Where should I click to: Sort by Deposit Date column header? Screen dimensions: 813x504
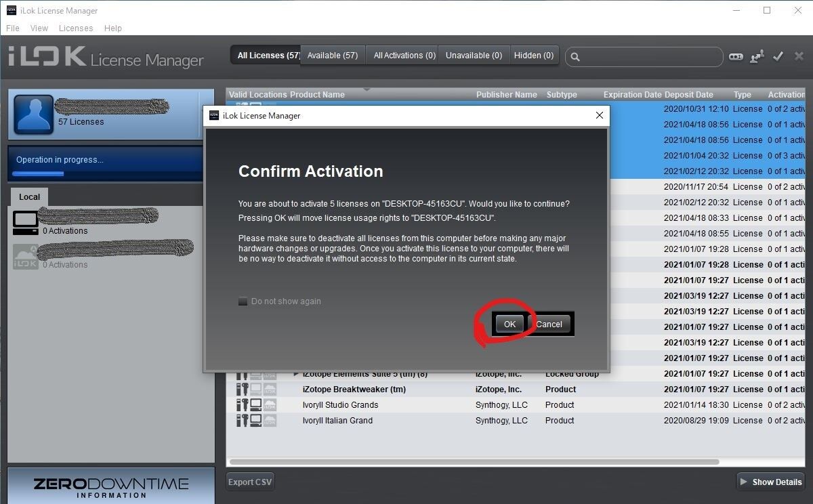(688, 95)
